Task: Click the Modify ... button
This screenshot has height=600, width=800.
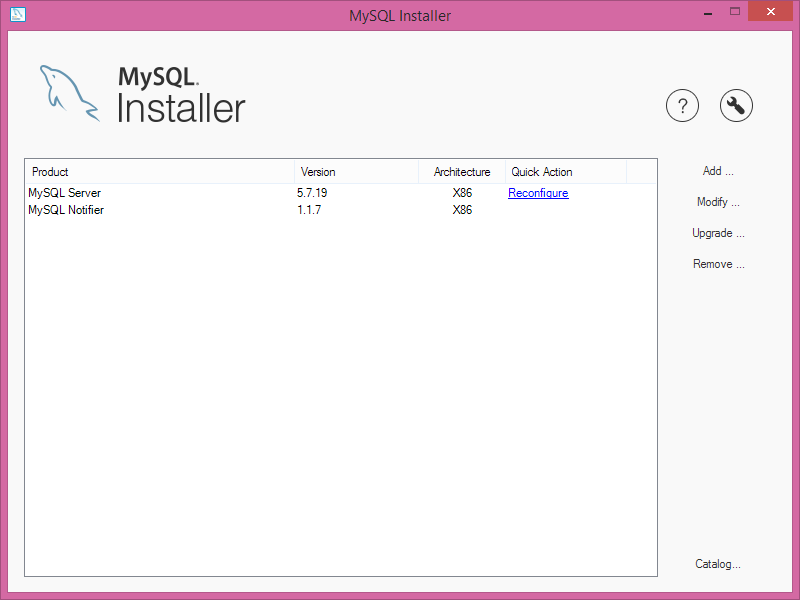Action: [718, 202]
